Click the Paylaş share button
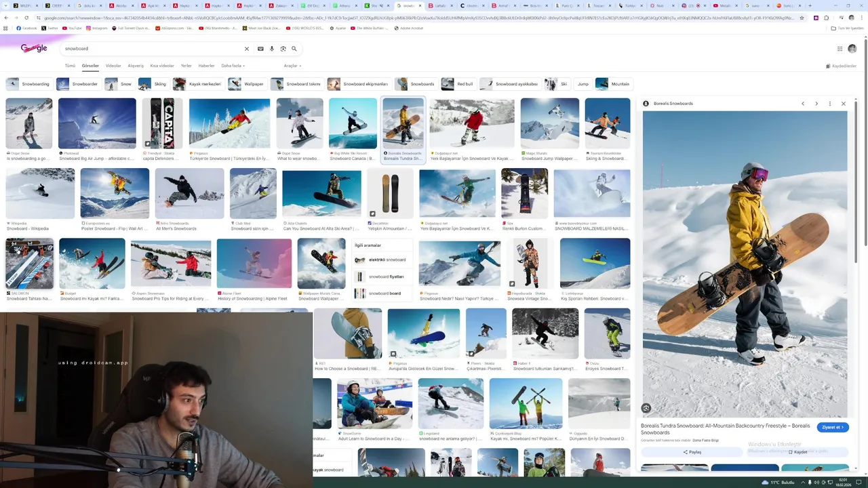The image size is (868, 488). 692,452
